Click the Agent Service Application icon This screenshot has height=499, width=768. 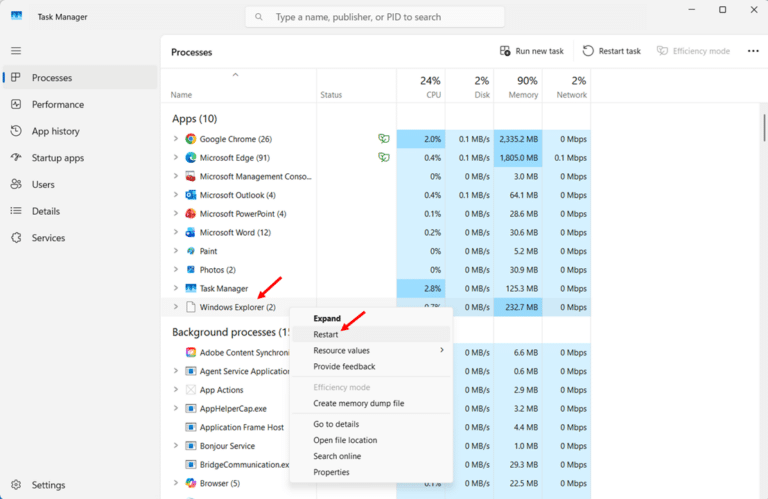[x=191, y=371]
